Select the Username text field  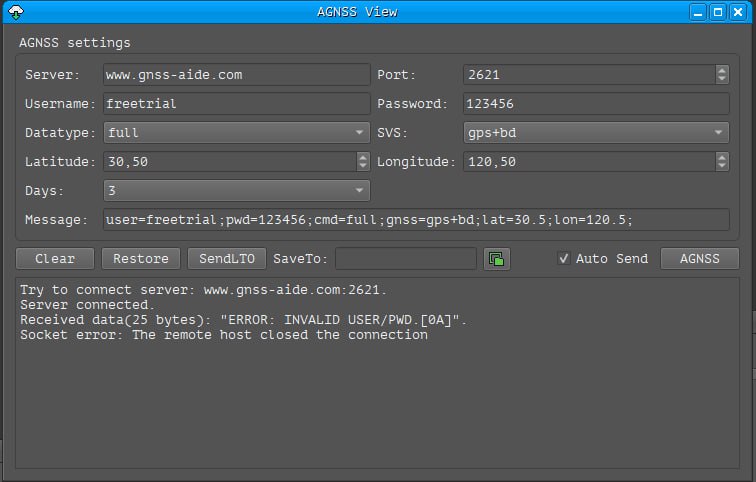point(237,104)
